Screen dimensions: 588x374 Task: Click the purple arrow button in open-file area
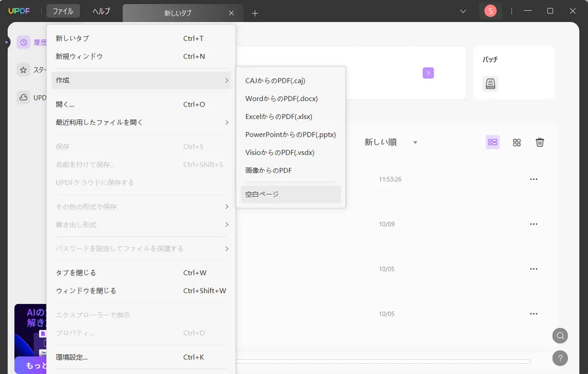[x=428, y=73]
